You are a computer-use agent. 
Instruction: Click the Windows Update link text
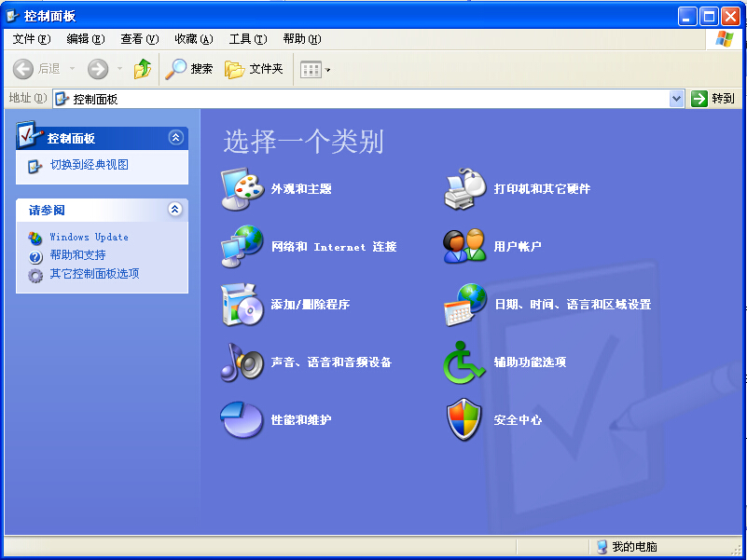click(x=90, y=238)
